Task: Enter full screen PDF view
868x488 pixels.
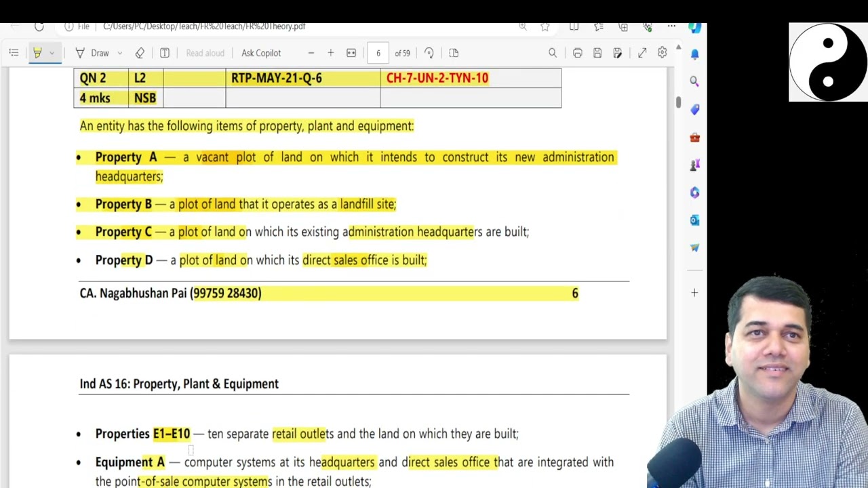Action: [642, 53]
